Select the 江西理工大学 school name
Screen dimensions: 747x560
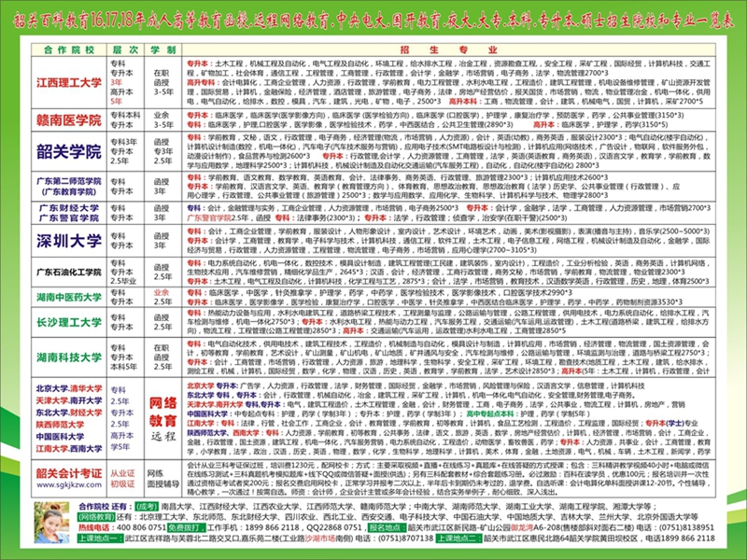68,82
